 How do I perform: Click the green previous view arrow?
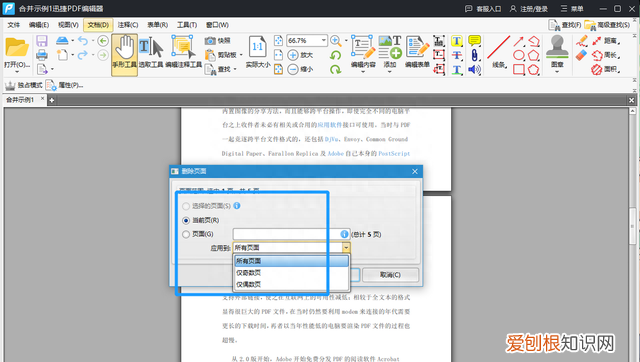103,40
